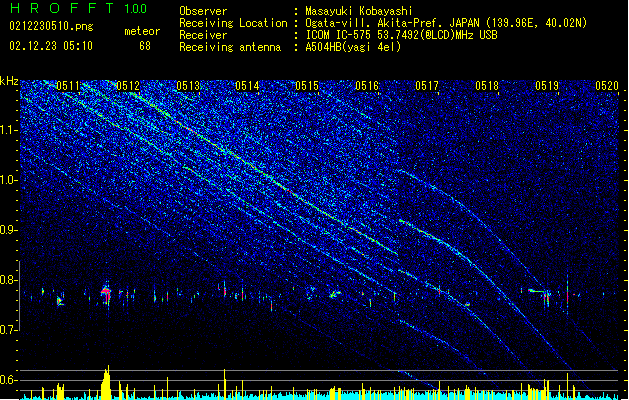This screenshot has width=629, height=400.
Task: Click the 0517 time marker
Action: [427, 86]
